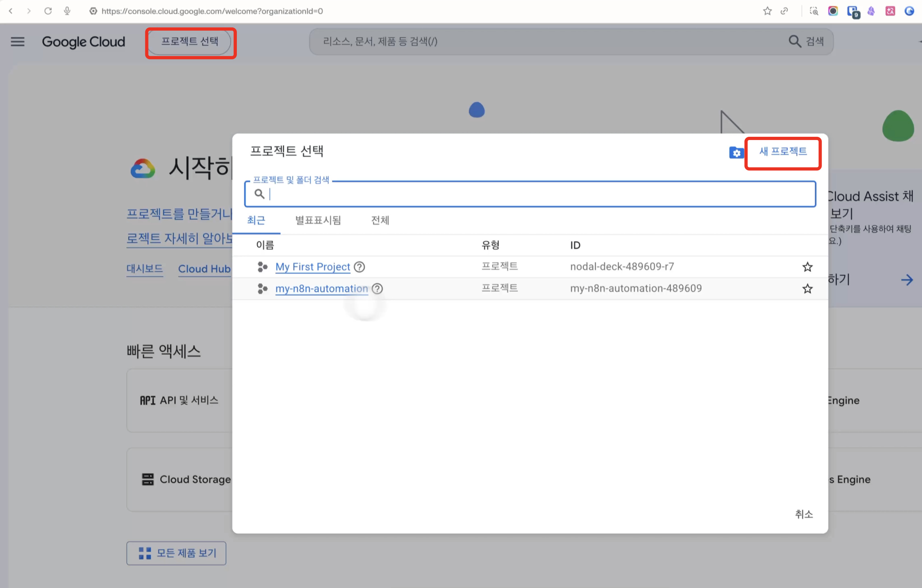Click the microphone icon in browser toolbar
Image resolution: width=922 pixels, height=588 pixels.
coord(67,11)
